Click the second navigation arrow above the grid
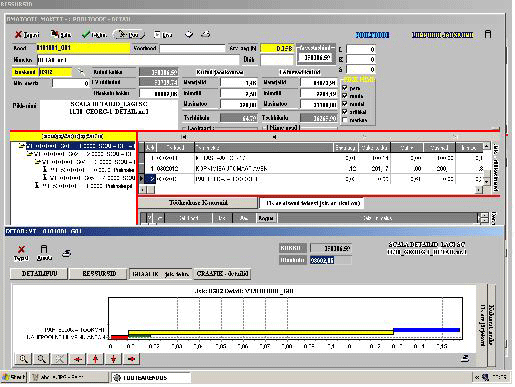The width and height of the screenshot is (515, 387). (274, 137)
